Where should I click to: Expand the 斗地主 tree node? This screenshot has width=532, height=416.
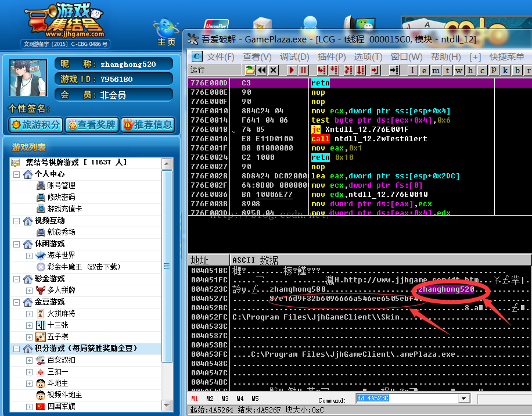(x=29, y=383)
